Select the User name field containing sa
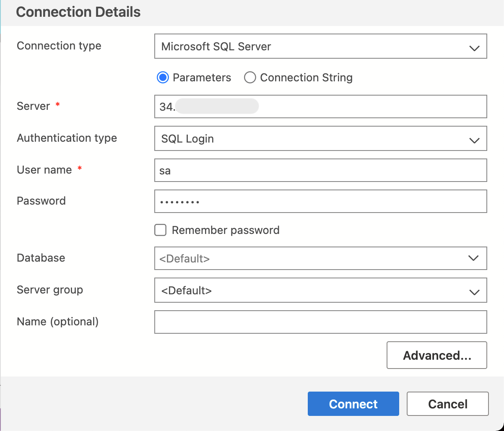This screenshot has height=431, width=504. 321,170
